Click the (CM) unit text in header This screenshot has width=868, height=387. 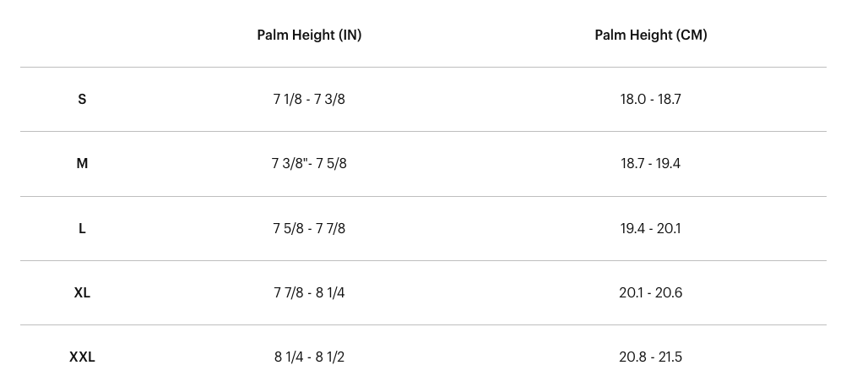point(691,35)
